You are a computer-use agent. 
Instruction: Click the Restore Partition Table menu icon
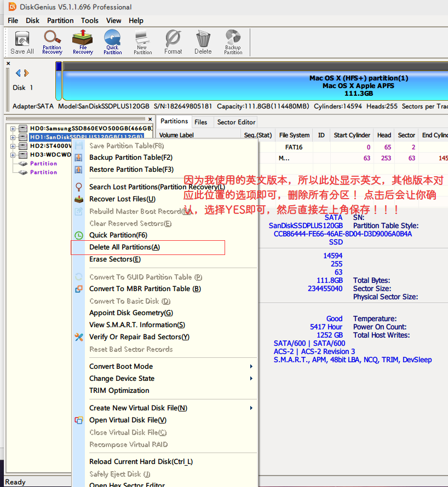click(x=79, y=170)
